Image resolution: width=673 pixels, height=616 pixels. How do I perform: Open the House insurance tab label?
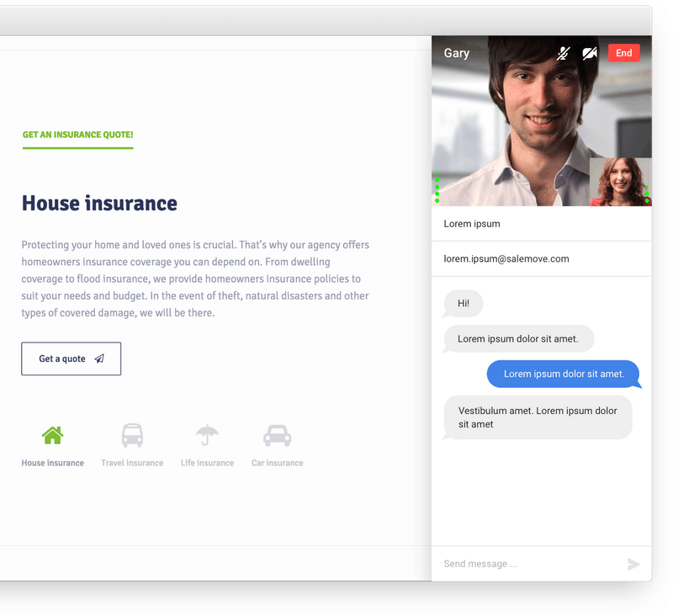pyautogui.click(x=53, y=463)
